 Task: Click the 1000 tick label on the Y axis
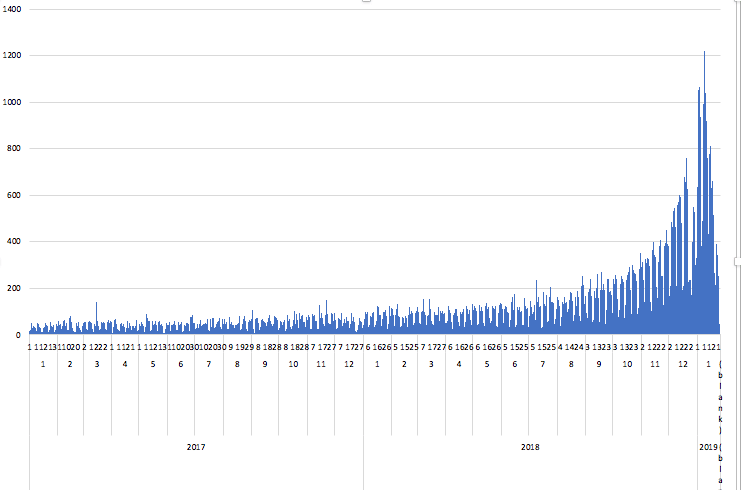[x=13, y=102]
